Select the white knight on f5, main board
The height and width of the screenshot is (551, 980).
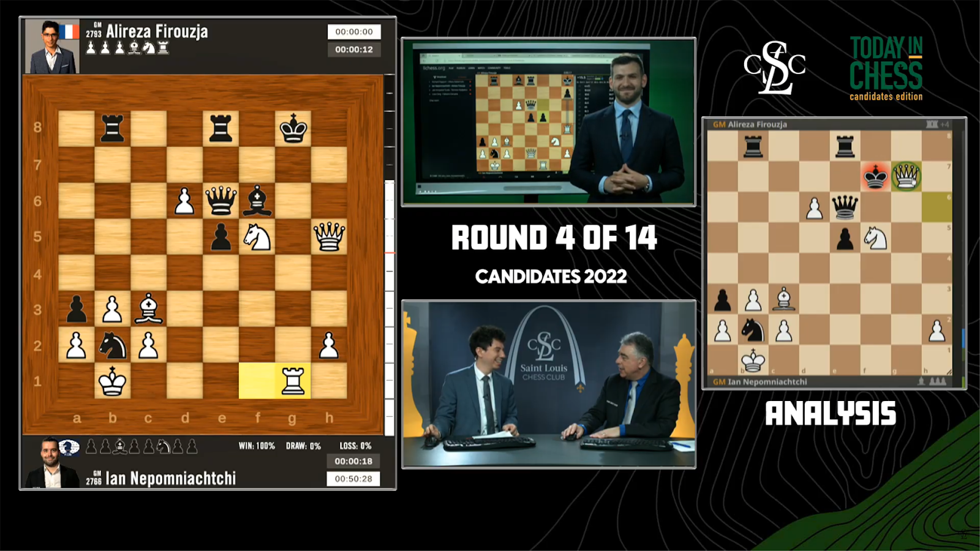coord(257,237)
